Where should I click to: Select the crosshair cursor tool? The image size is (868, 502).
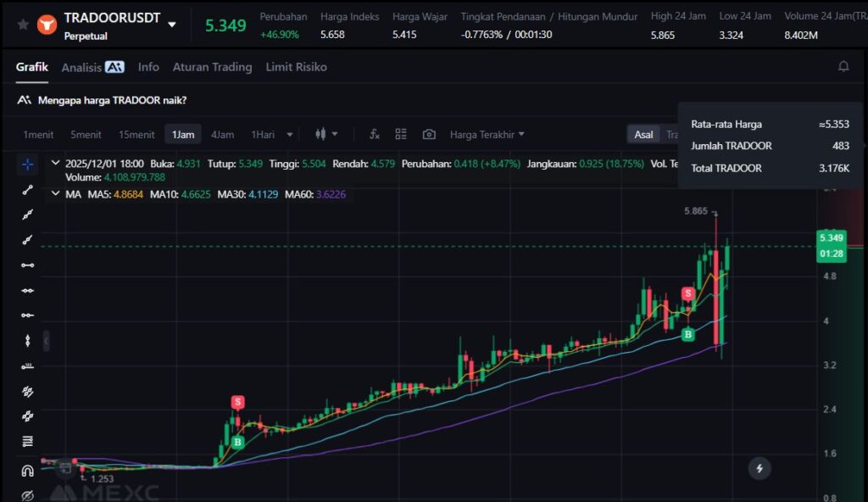(x=28, y=165)
